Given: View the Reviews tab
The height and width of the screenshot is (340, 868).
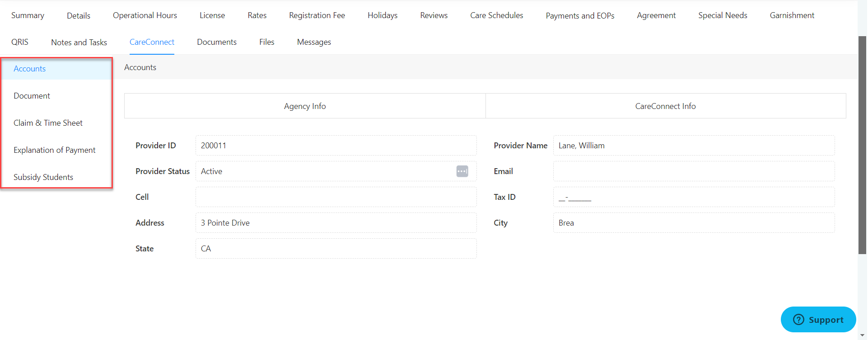Looking at the screenshot, I should (x=434, y=15).
